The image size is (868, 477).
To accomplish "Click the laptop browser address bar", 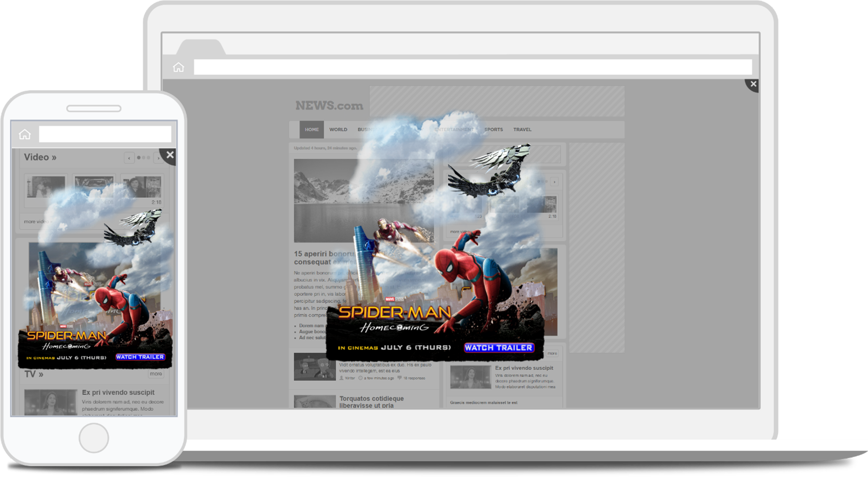I will pos(473,67).
